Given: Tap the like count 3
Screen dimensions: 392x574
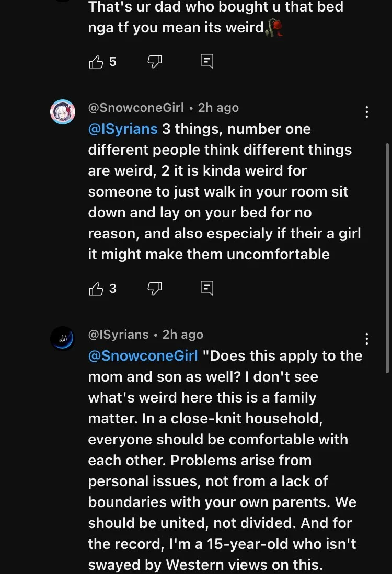Looking at the screenshot, I should 113,289.
